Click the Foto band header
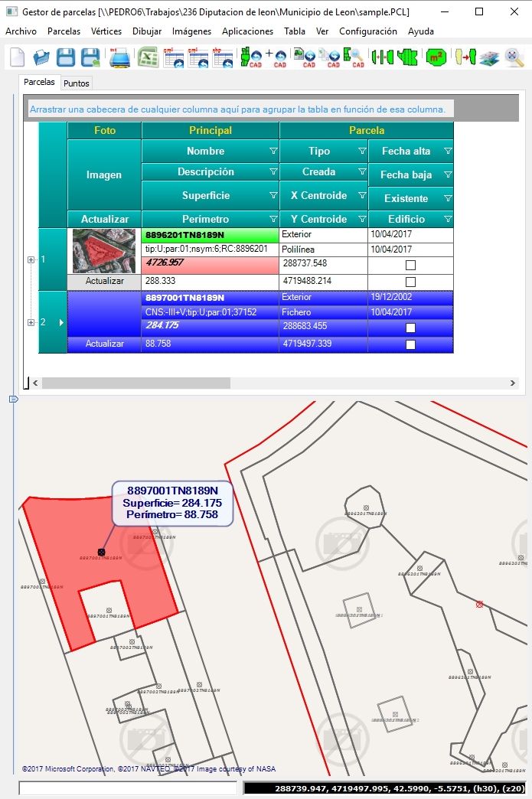Viewport: 532px width, 799px height. point(104,130)
